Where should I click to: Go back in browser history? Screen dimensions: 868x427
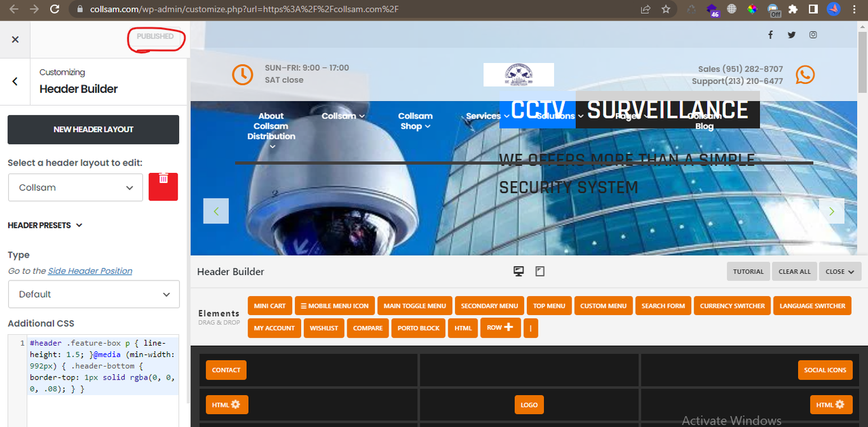tap(14, 9)
